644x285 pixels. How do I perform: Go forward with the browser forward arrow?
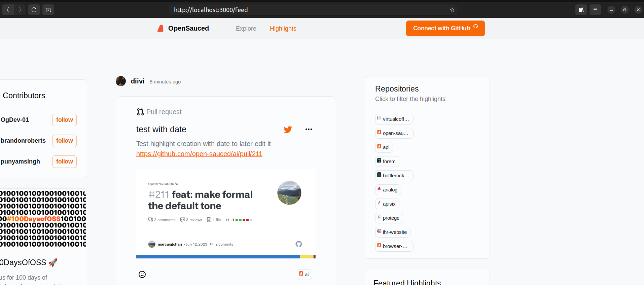coord(20,10)
